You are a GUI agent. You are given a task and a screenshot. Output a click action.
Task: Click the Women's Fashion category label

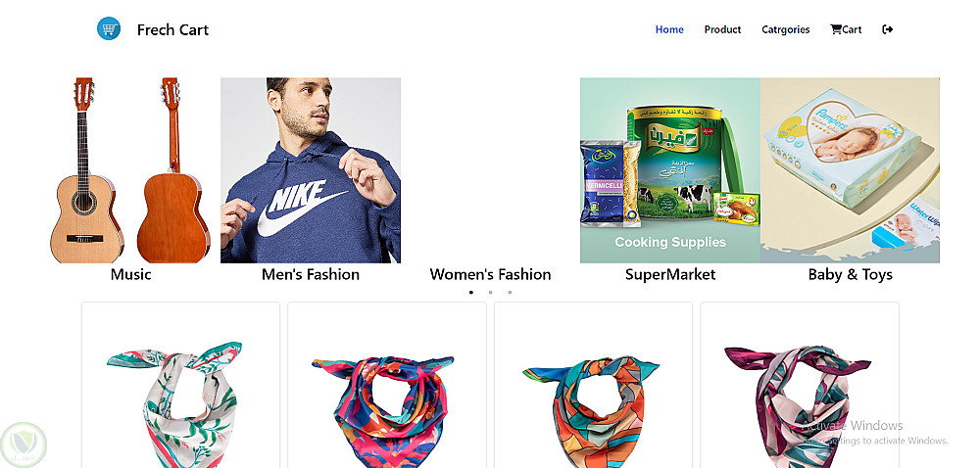pyautogui.click(x=491, y=274)
